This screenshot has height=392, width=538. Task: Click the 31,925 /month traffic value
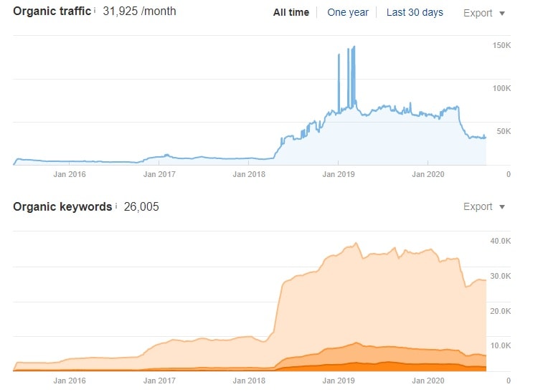point(139,11)
